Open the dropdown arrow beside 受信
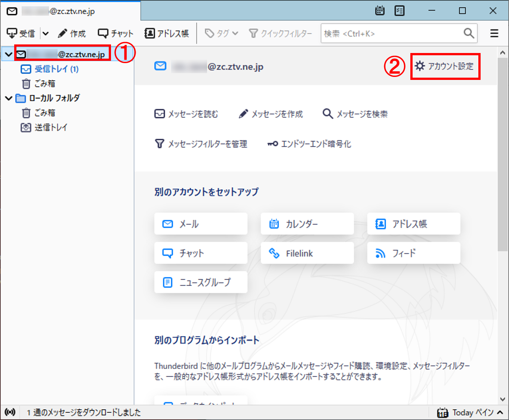The image size is (509, 420). tap(46, 34)
